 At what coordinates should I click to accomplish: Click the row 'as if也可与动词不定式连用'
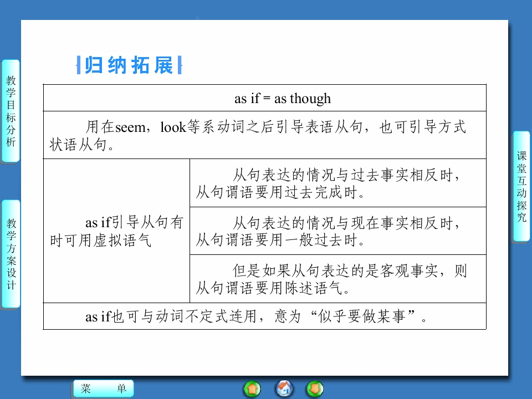point(265,316)
